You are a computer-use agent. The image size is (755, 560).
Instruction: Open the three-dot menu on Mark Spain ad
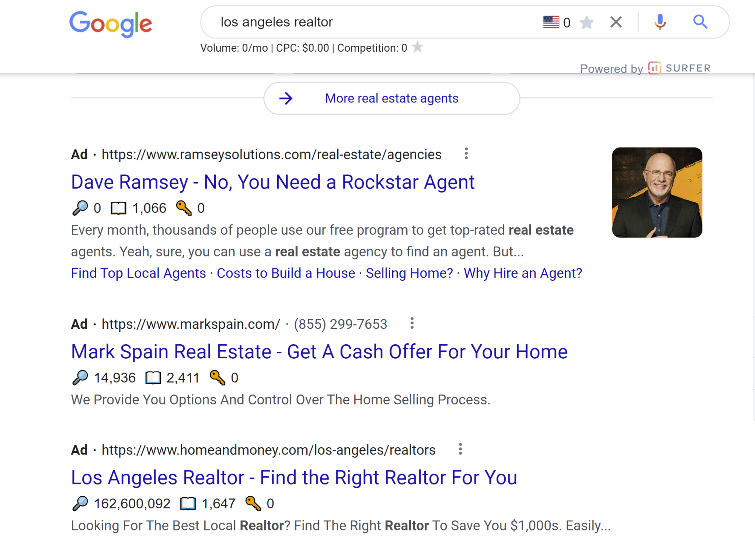[412, 323]
